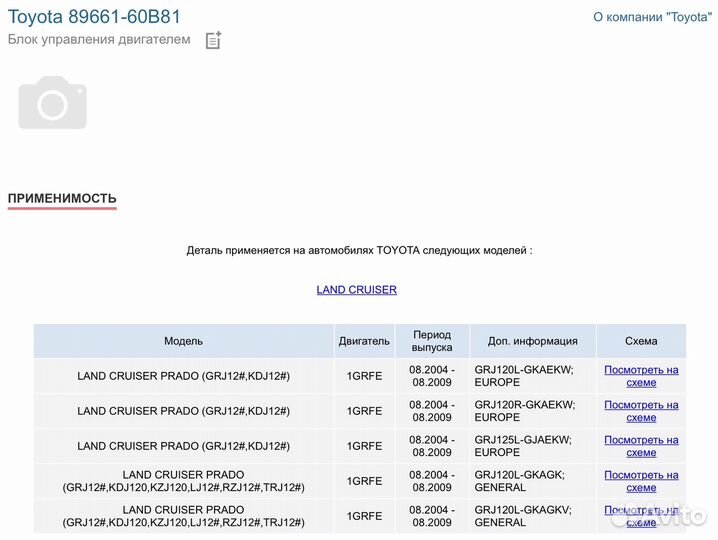Select the 'Toyota 89661-60B81' title
718x540 pixels.
tap(94, 17)
